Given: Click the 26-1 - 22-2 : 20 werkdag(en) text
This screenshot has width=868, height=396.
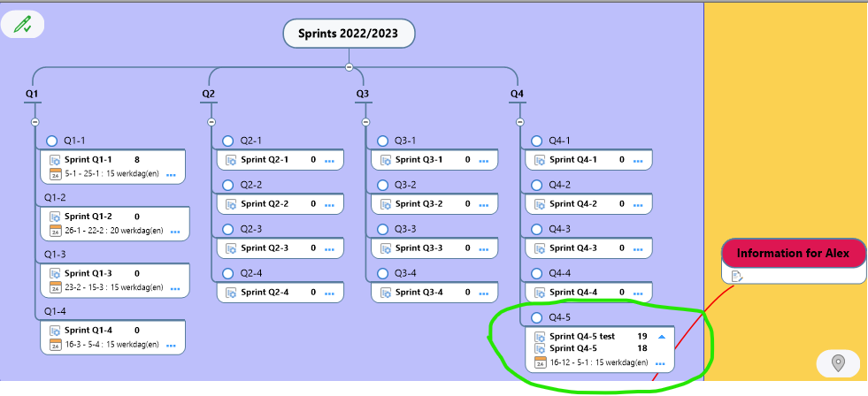Looking at the screenshot, I should [x=114, y=232].
